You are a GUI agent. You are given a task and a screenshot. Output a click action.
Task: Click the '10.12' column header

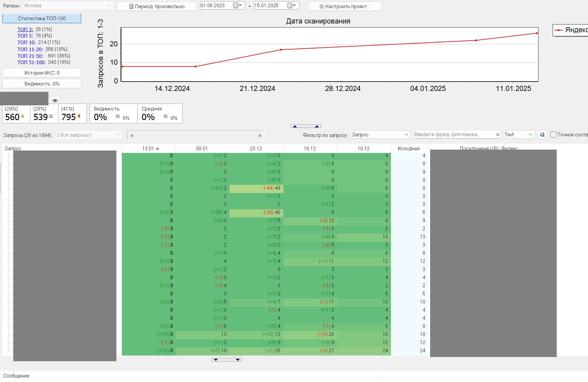point(364,148)
